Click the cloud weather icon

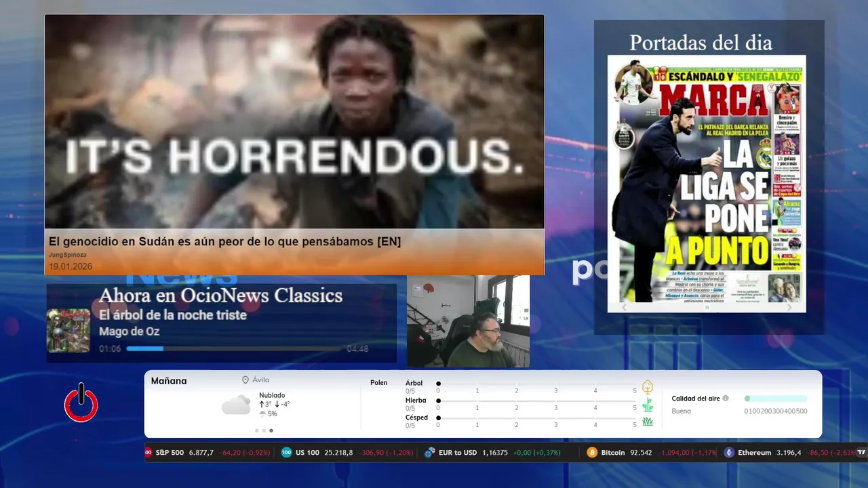pyautogui.click(x=236, y=405)
